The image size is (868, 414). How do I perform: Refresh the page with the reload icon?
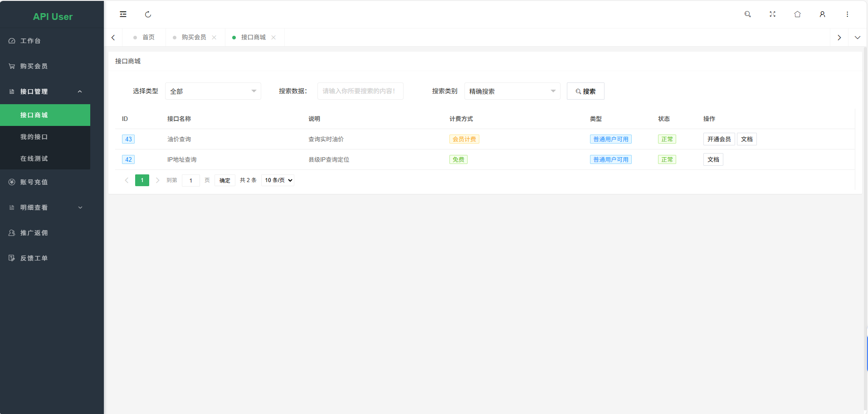pos(148,14)
